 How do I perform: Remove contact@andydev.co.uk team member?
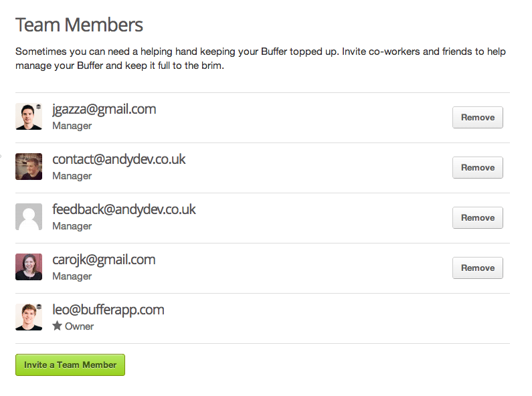click(477, 167)
